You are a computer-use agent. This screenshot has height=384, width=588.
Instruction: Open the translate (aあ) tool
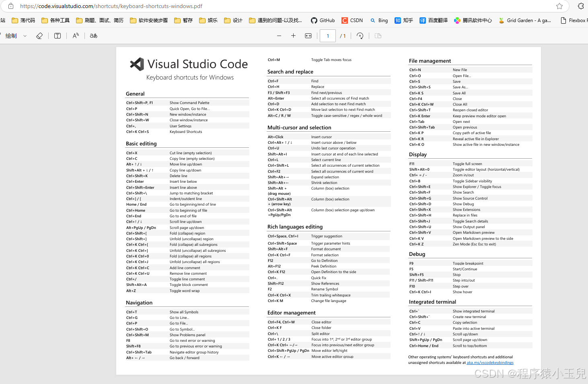(x=94, y=36)
